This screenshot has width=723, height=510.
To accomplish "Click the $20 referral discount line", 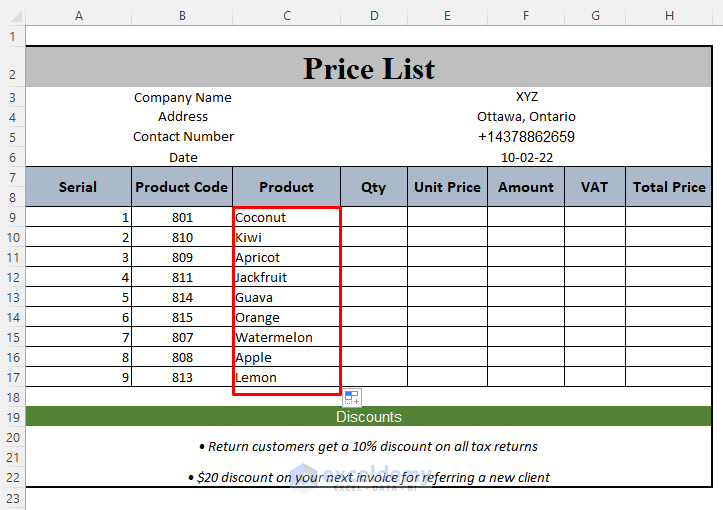I will click(x=369, y=477).
